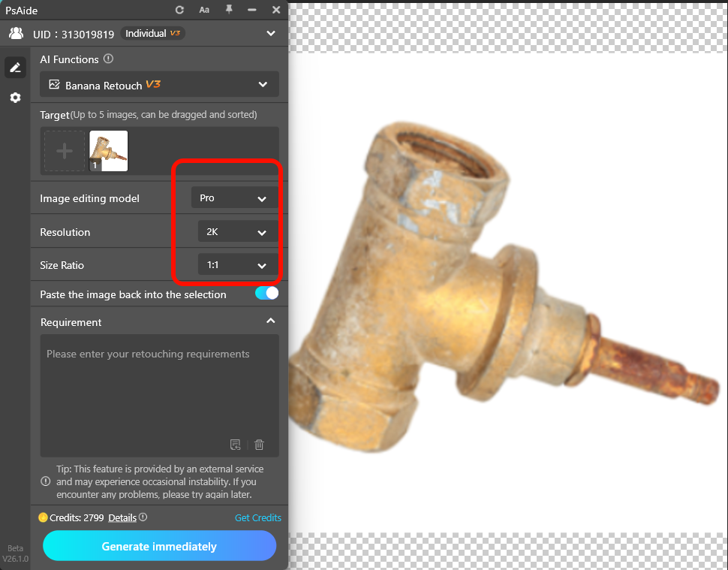Disable paste image back into selection

tap(266, 294)
